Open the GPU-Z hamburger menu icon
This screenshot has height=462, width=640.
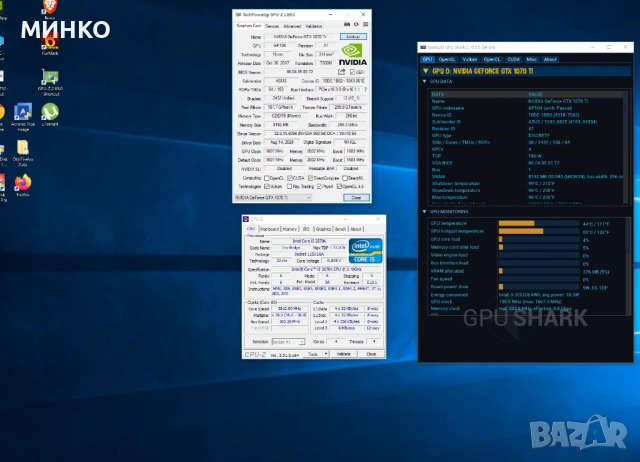(x=365, y=24)
